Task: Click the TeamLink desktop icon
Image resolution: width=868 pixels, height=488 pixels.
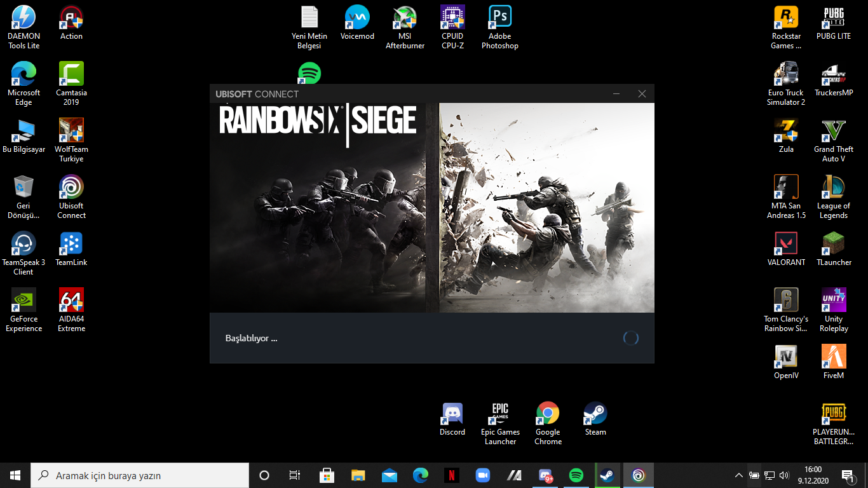Action: [71, 248]
